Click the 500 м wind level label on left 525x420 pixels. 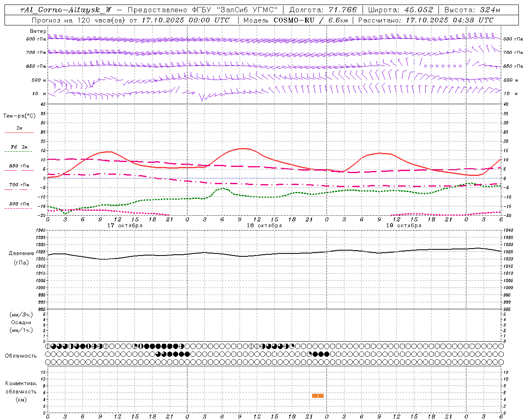[39, 80]
